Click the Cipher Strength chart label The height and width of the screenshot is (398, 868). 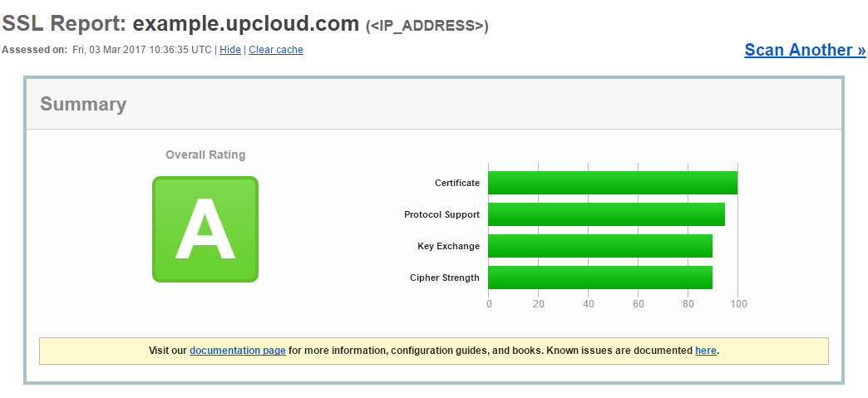[x=445, y=278]
